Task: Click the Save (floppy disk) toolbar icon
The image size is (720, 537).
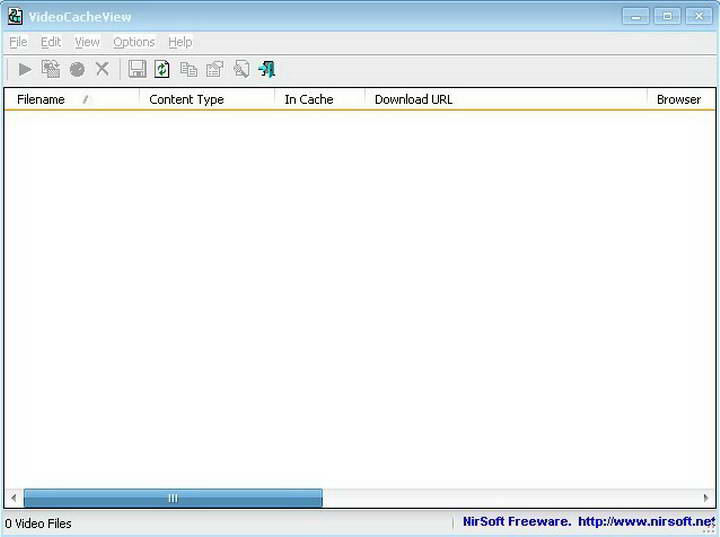Action: coord(137,69)
